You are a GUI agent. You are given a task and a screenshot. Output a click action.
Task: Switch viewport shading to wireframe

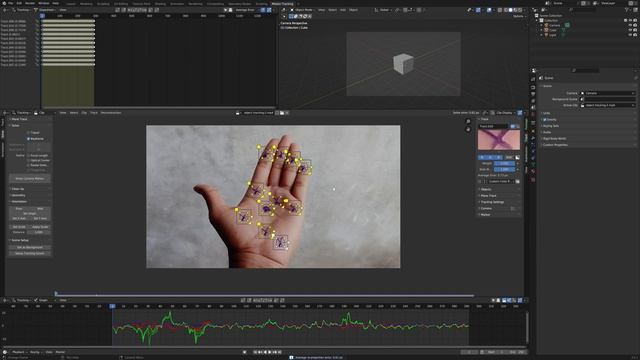pos(505,10)
